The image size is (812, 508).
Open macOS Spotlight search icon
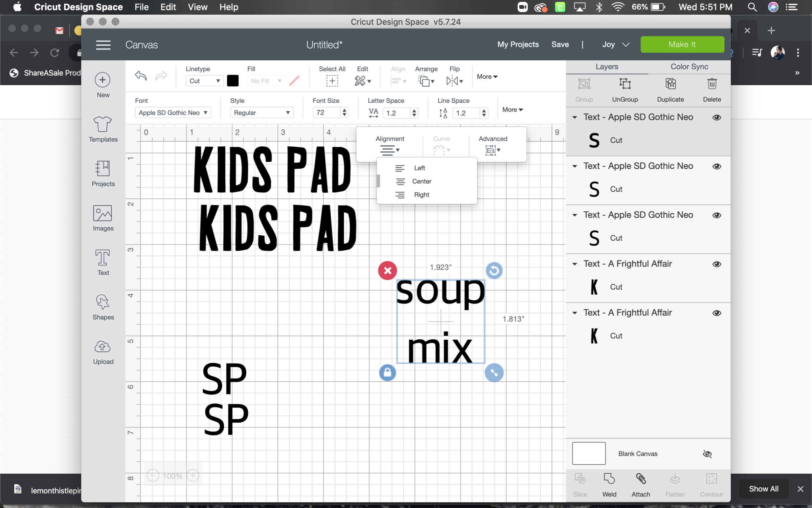pyautogui.click(x=752, y=7)
